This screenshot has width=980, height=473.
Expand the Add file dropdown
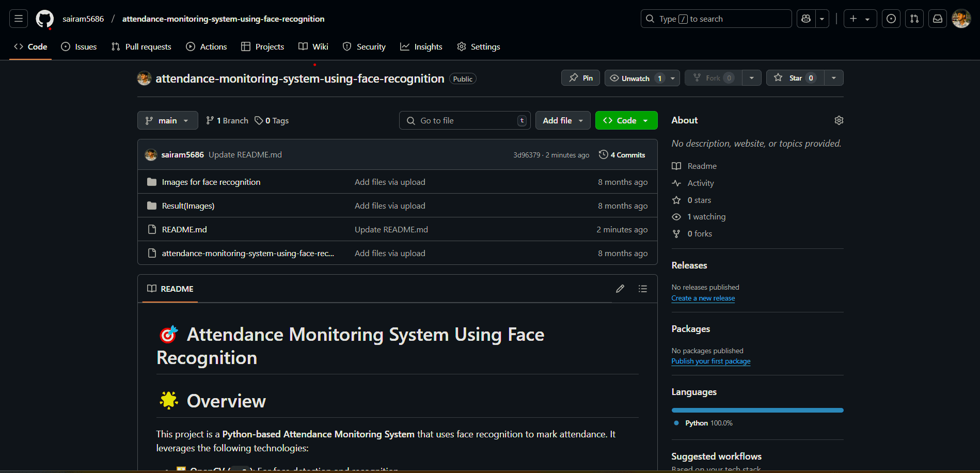(563, 120)
